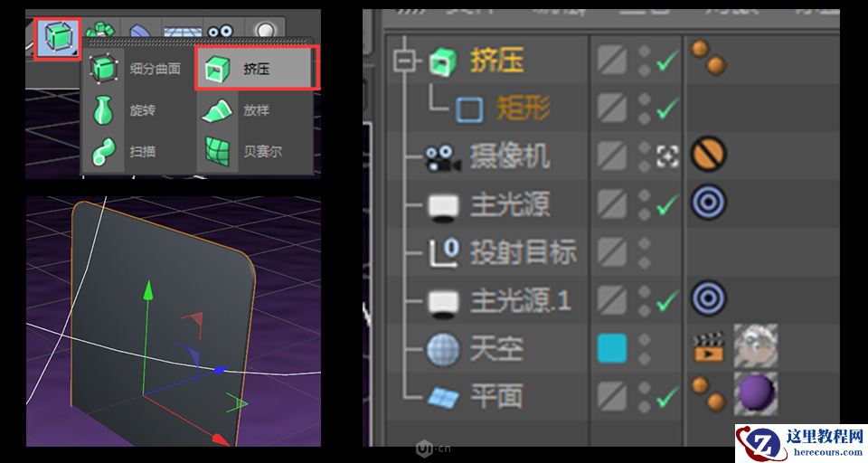The width and height of the screenshot is (868, 463).
Task: Toggle the green checkmark for 平面
Action: point(667,397)
